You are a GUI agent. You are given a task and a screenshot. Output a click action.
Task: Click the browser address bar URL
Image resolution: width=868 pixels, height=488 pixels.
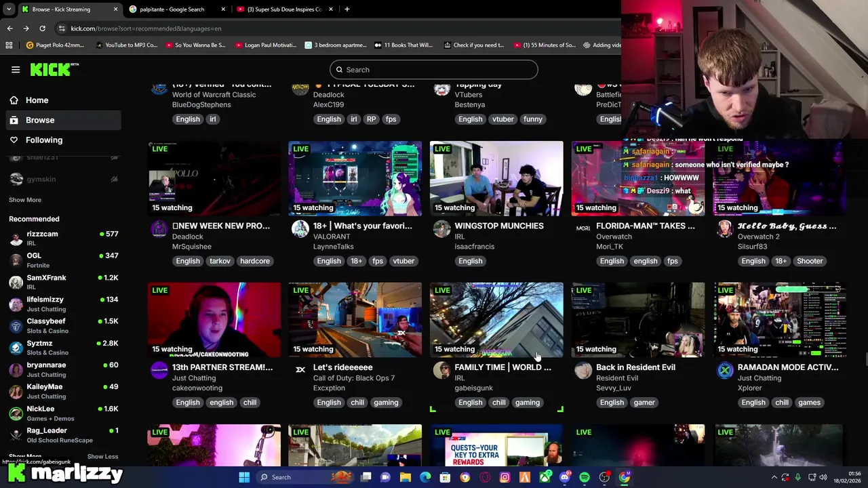[x=146, y=28]
